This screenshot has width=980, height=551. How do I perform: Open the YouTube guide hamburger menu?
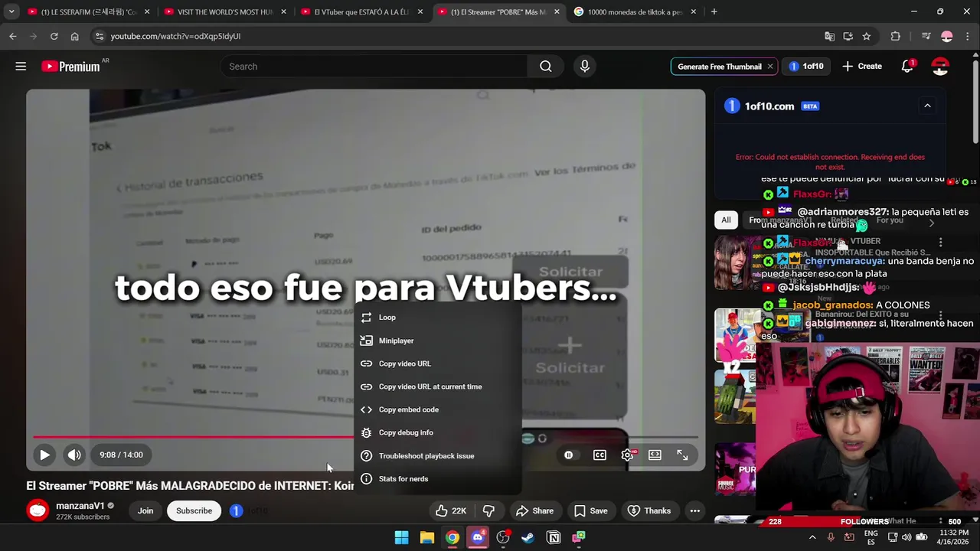coord(21,67)
